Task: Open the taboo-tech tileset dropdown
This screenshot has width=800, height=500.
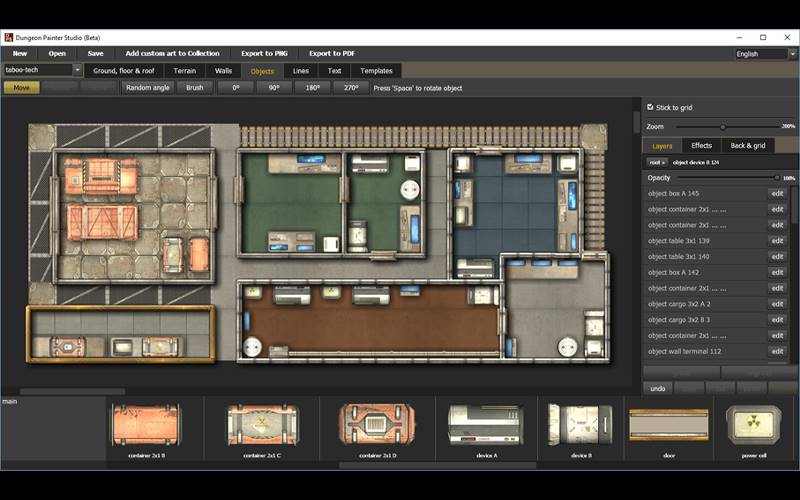Action: [43, 70]
